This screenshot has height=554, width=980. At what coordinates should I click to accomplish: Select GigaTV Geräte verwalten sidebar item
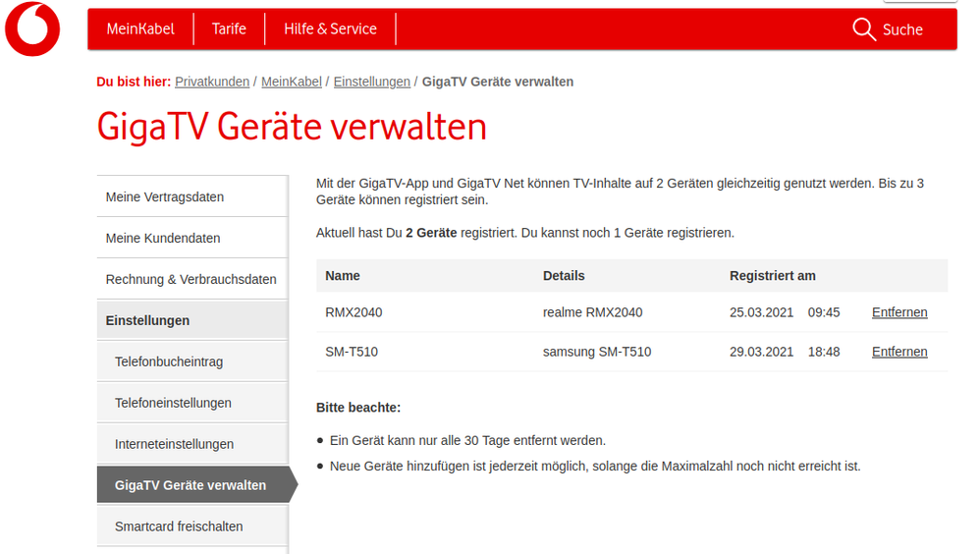(x=195, y=484)
